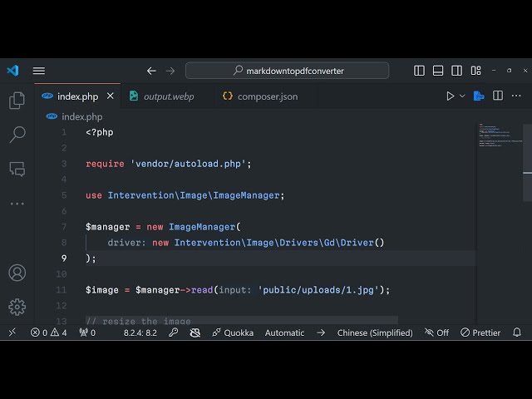Open the Search view in activity bar
The width and height of the screenshot is (532, 399).
point(17,135)
